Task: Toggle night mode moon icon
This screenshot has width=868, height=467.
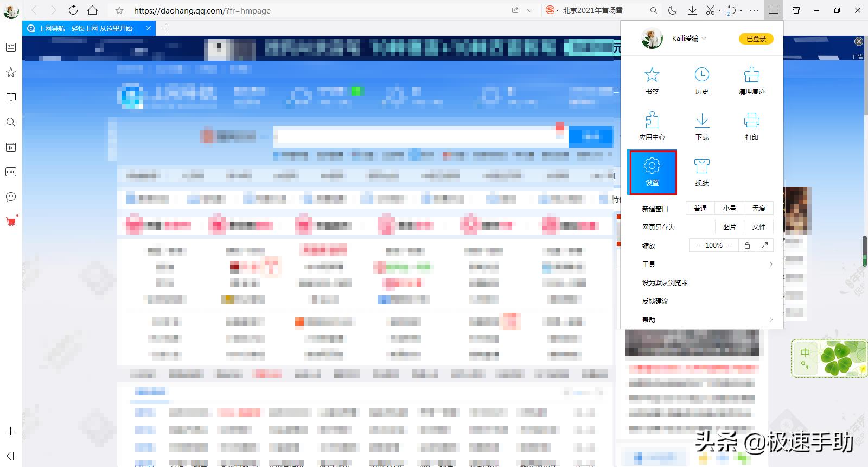Action: click(x=673, y=10)
